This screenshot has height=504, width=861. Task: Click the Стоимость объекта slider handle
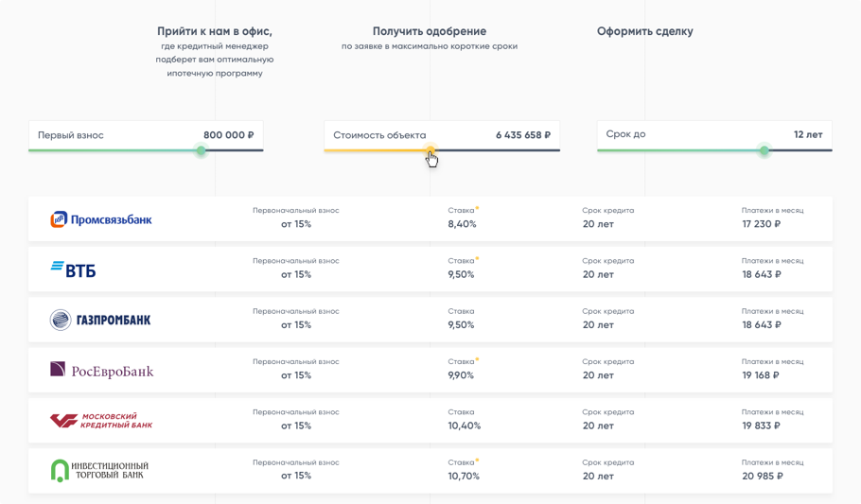coord(430,150)
